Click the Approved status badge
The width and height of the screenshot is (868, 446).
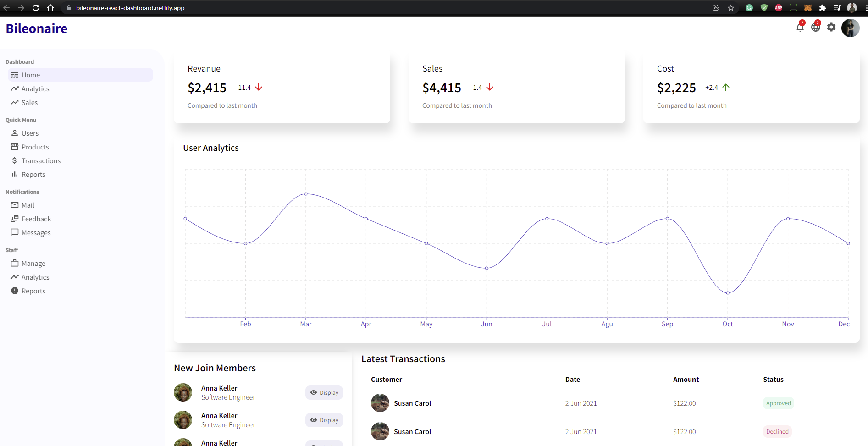tap(778, 403)
